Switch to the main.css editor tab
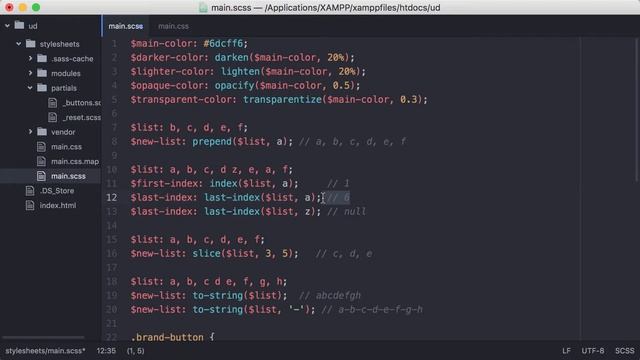The image size is (640, 360). click(173, 26)
